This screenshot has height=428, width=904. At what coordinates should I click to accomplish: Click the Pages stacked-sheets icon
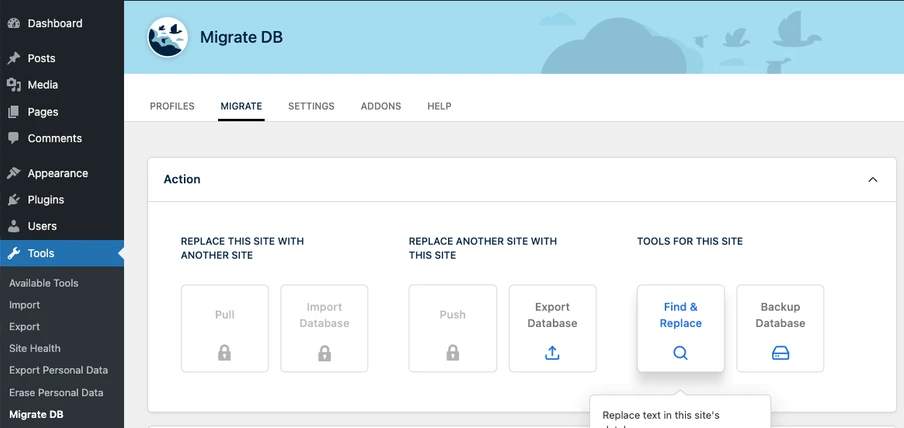tap(13, 112)
